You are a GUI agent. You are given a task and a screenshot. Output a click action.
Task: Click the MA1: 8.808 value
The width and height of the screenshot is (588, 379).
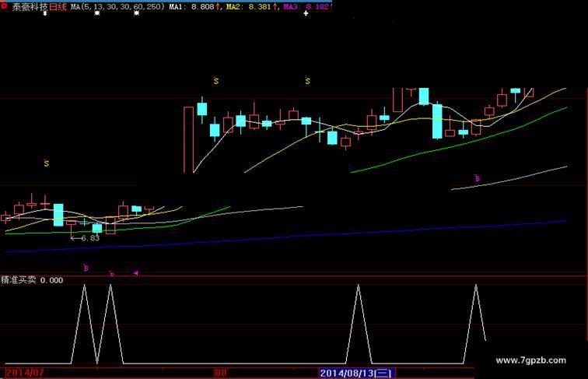coord(191,7)
